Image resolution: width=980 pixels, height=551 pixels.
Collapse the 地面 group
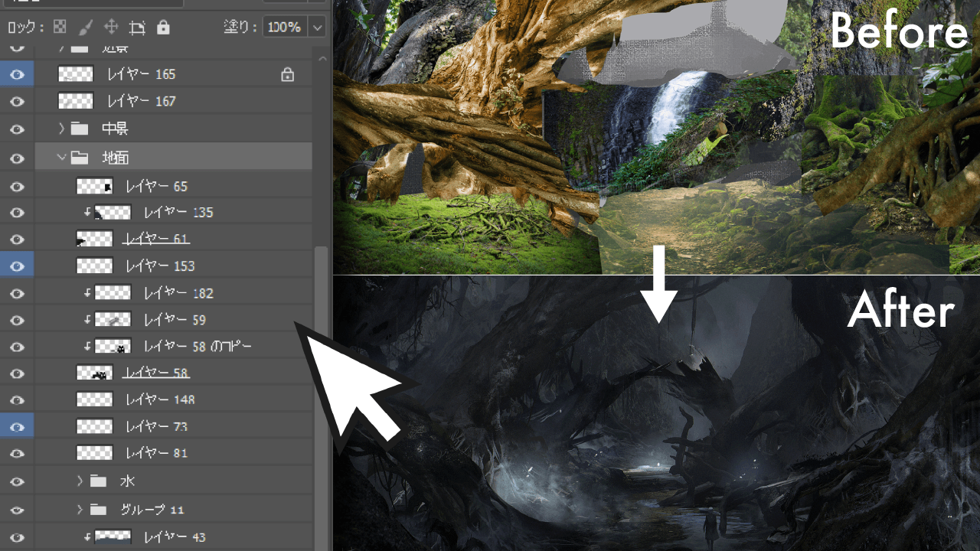click(x=61, y=158)
